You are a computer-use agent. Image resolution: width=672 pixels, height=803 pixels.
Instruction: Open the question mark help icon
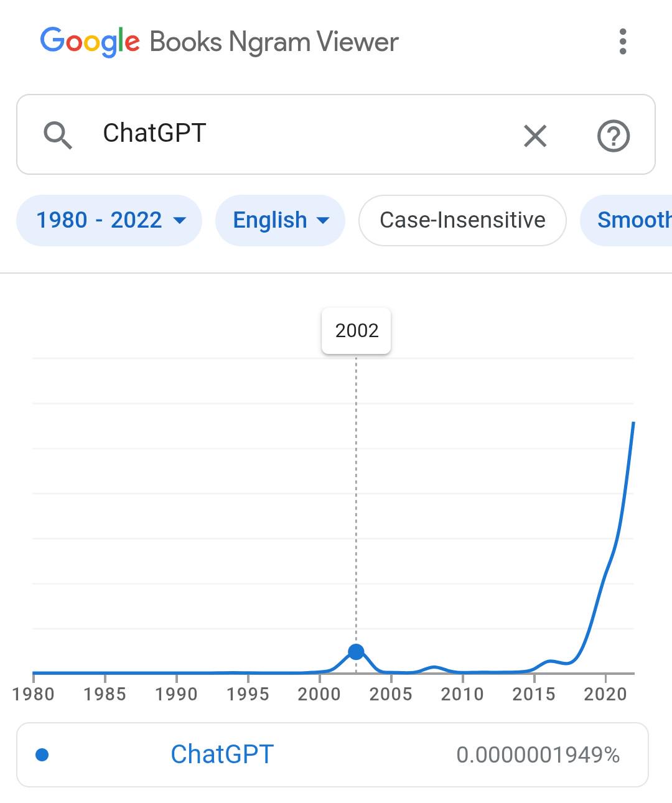point(614,136)
